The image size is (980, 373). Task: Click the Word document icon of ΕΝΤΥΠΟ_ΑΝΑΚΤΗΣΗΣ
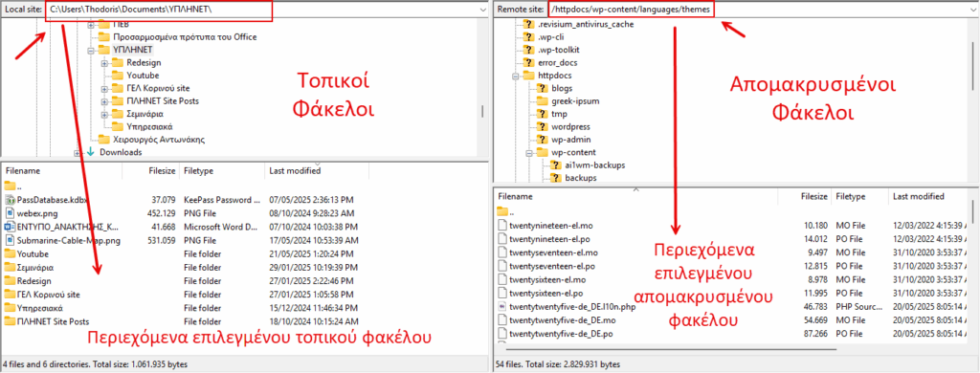point(10,227)
